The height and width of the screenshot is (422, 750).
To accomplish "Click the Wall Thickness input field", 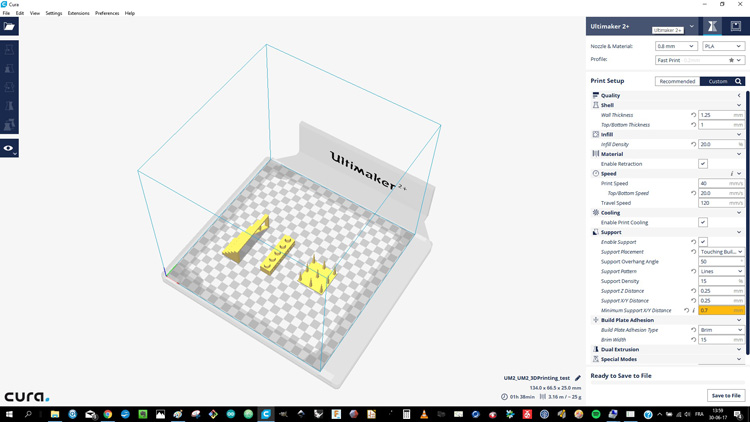I will (x=721, y=115).
